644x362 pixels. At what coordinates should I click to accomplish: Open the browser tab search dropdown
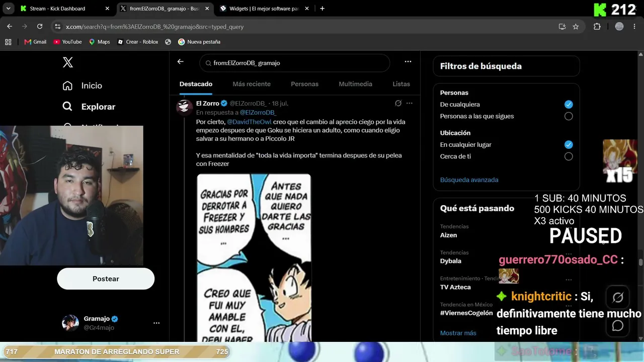(8, 9)
